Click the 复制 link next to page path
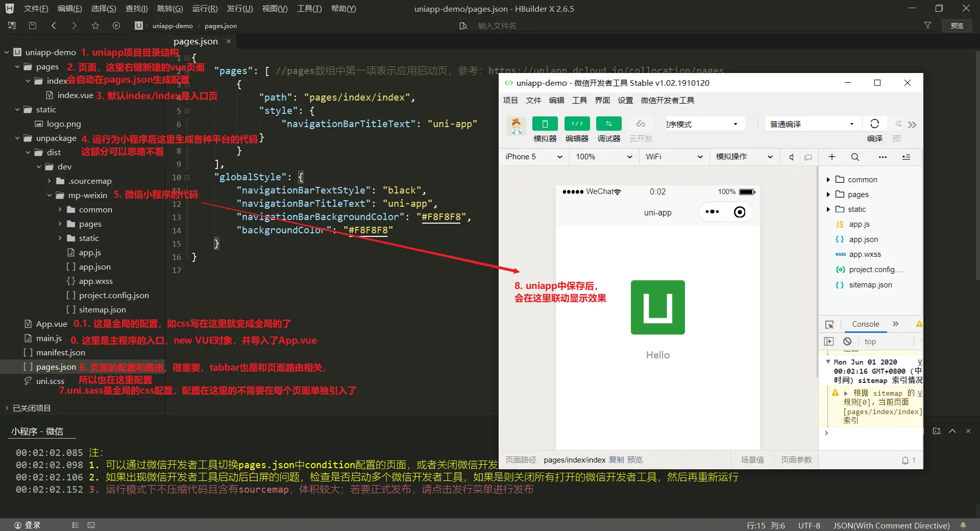Viewport: 980px width, 531px height. pos(617,460)
